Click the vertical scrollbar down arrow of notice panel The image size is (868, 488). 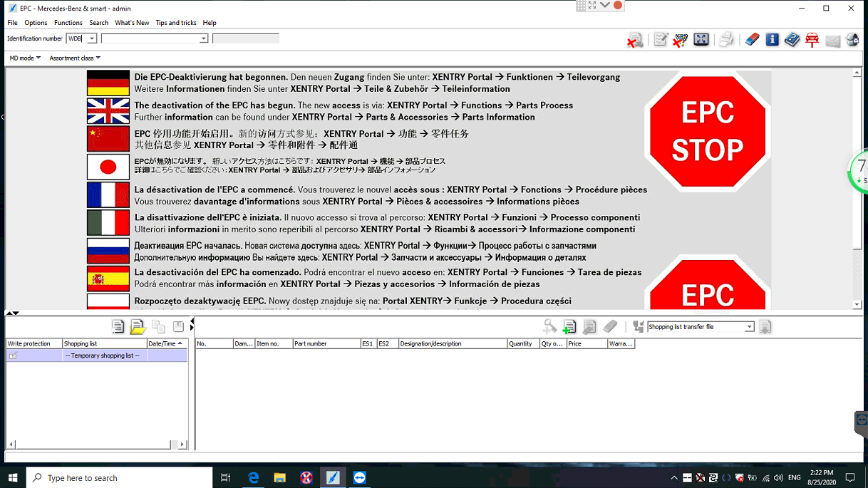[x=857, y=305]
